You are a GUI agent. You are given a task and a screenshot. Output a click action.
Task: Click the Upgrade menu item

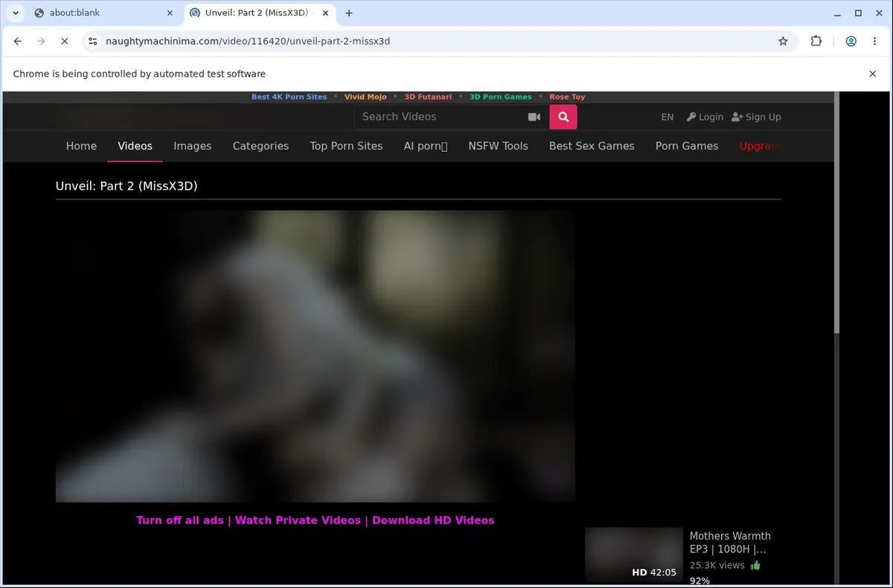[x=759, y=146]
